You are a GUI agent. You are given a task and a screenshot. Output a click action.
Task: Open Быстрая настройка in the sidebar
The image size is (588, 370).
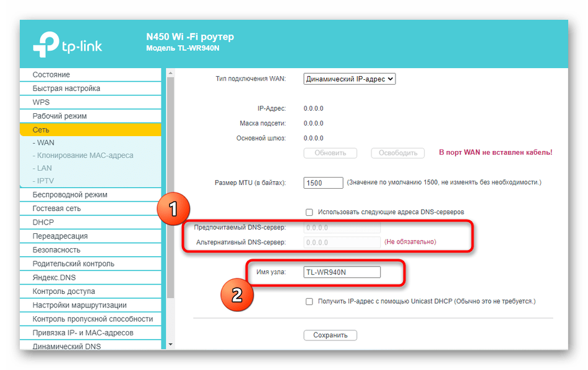click(90, 88)
